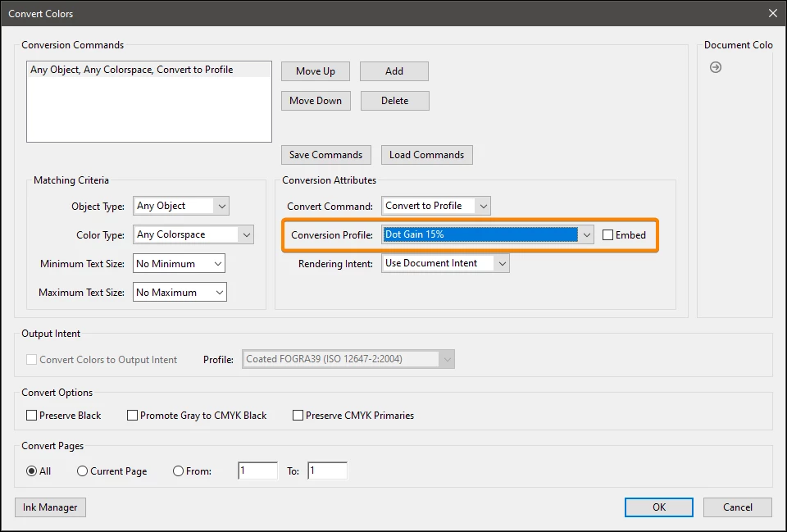This screenshot has height=532, width=787.
Task: Click the To page number field
Action: [327, 471]
